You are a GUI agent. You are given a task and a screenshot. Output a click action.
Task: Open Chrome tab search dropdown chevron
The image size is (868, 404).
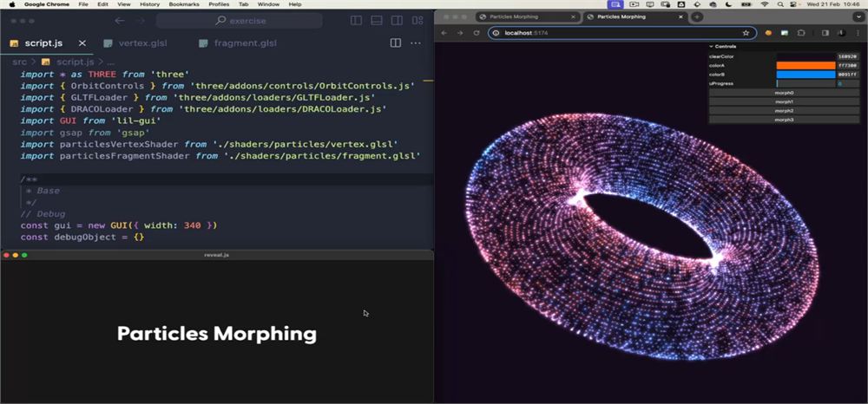tap(858, 17)
